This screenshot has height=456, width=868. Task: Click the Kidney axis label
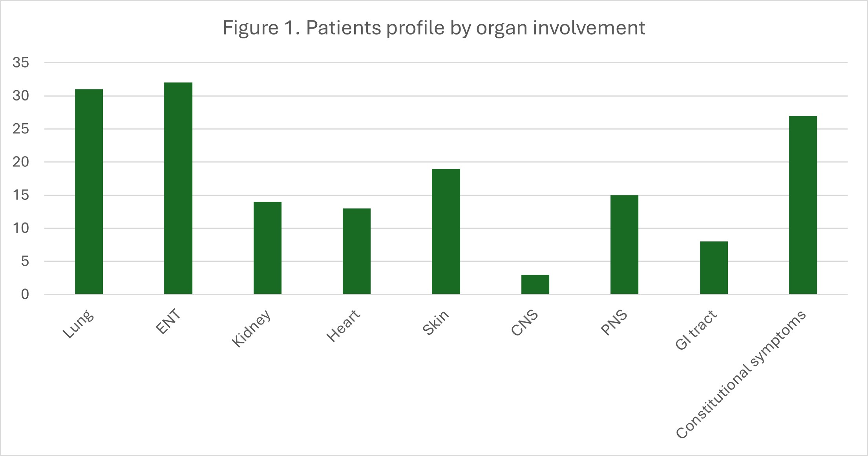[251, 328]
